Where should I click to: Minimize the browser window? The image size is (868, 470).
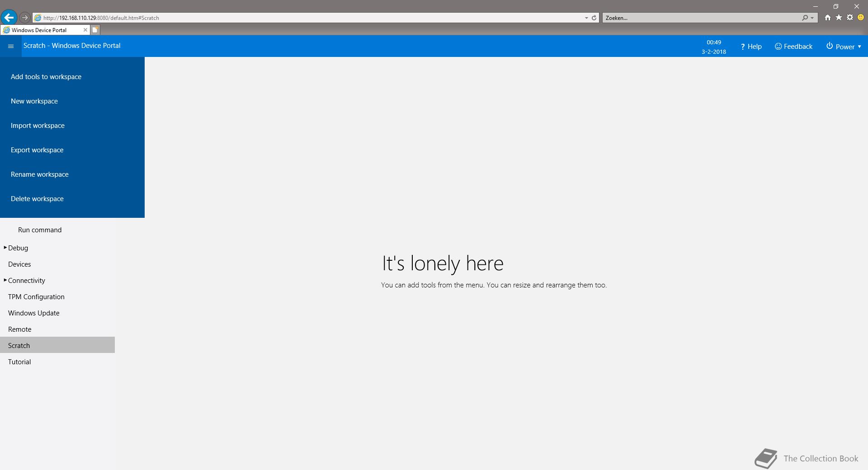pos(816,6)
